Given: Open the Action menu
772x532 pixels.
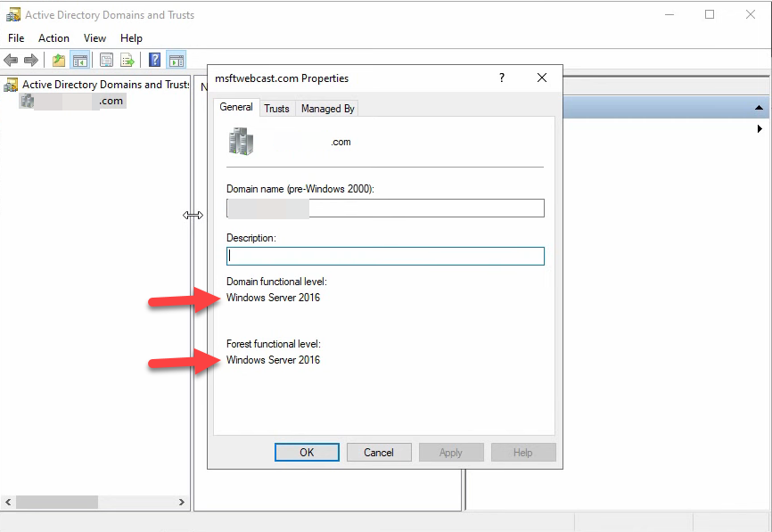Looking at the screenshot, I should pos(53,38).
